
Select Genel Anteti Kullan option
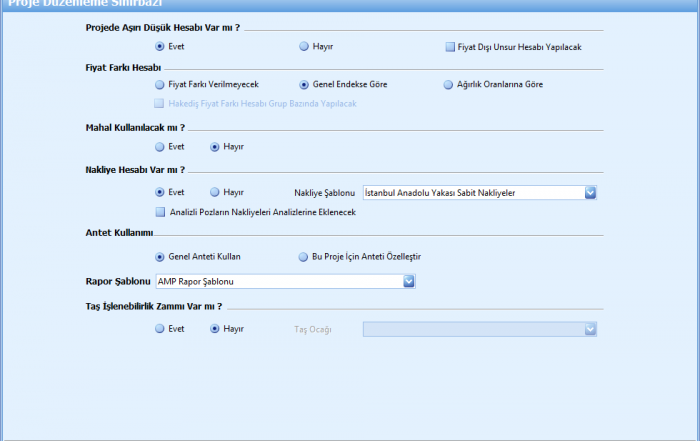coord(160,256)
